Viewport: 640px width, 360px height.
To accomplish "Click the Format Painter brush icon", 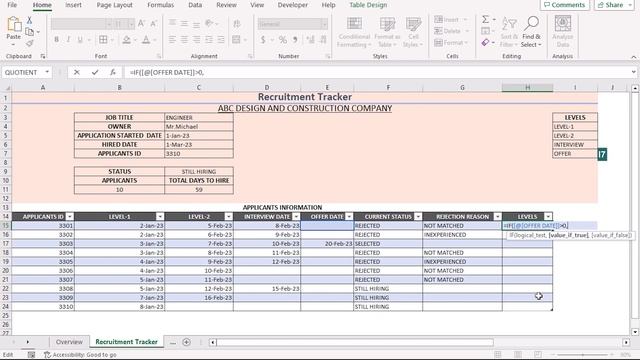I will pyautogui.click(x=29, y=43).
